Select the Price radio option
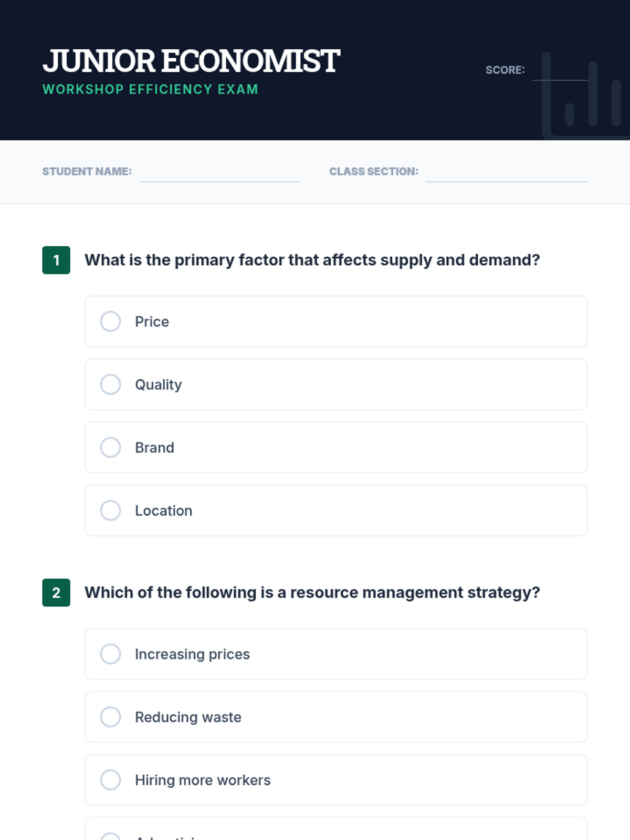 tap(111, 321)
